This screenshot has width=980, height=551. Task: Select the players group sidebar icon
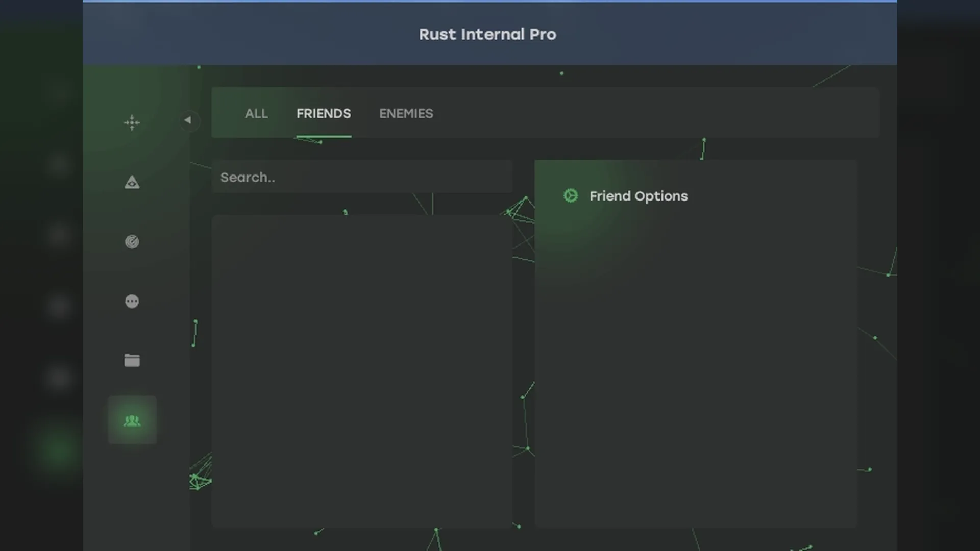point(132,420)
